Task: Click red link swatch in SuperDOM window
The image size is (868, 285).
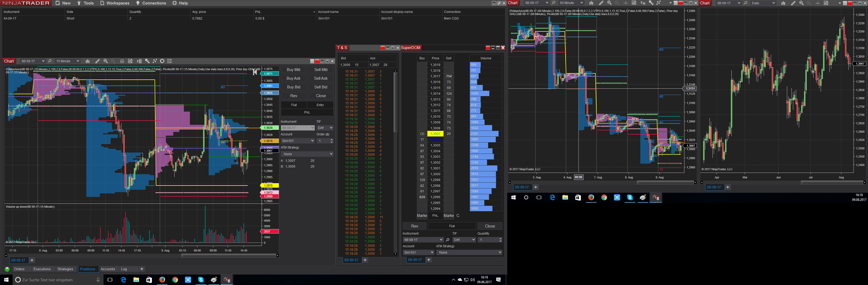Action: (x=488, y=48)
